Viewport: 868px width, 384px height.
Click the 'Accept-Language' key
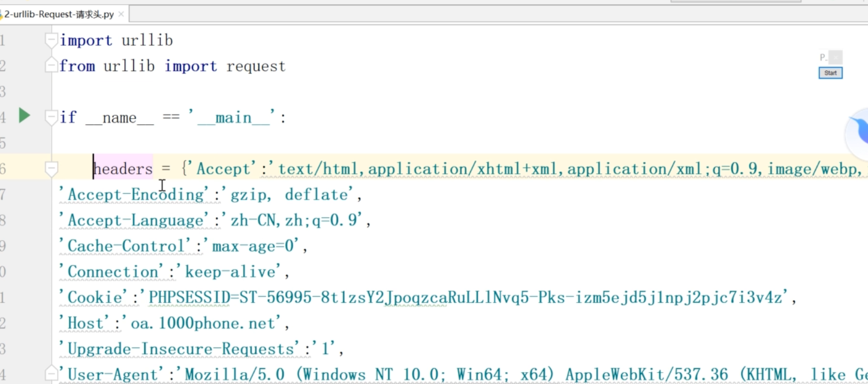pyautogui.click(x=134, y=220)
